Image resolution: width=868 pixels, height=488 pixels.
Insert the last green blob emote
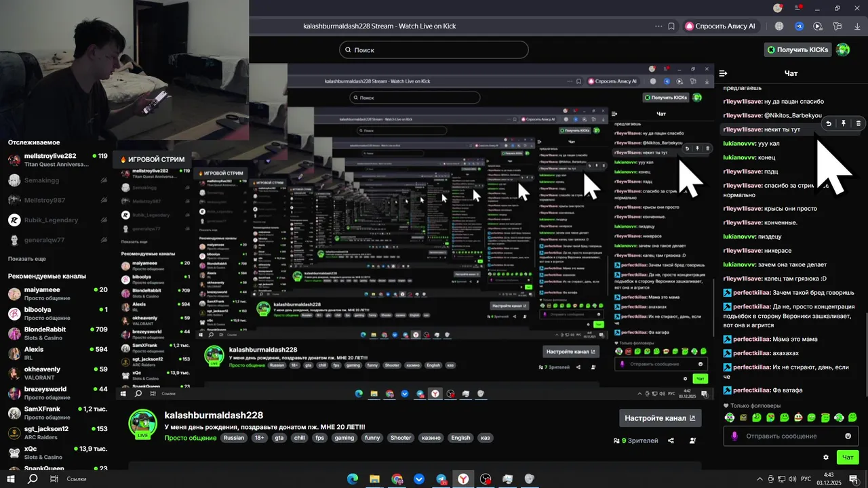852,418
